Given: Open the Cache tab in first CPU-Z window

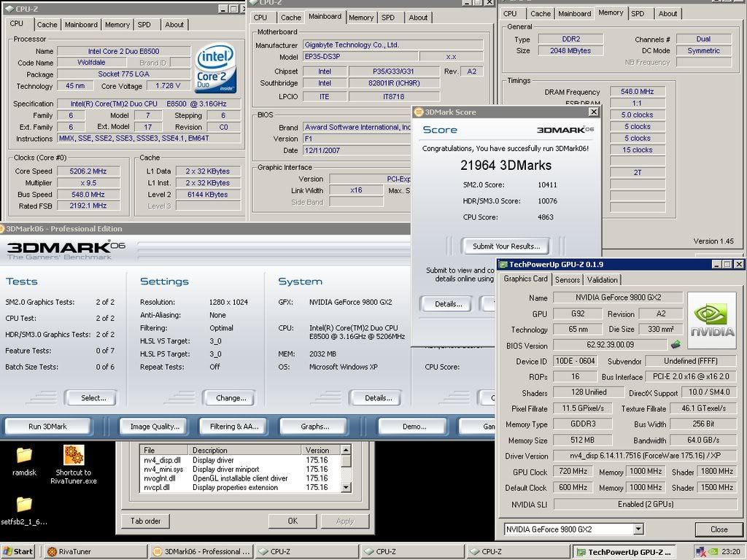Looking at the screenshot, I should [x=47, y=25].
